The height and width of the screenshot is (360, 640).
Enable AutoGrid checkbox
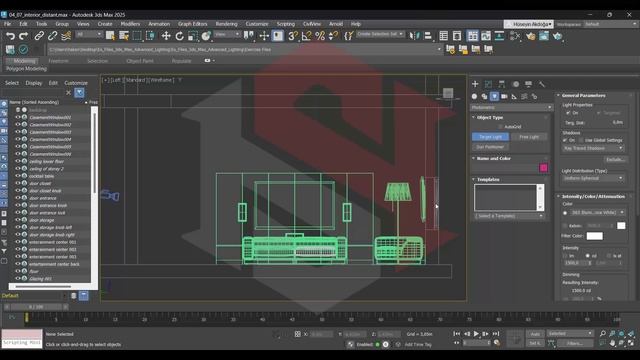[x=500, y=127]
